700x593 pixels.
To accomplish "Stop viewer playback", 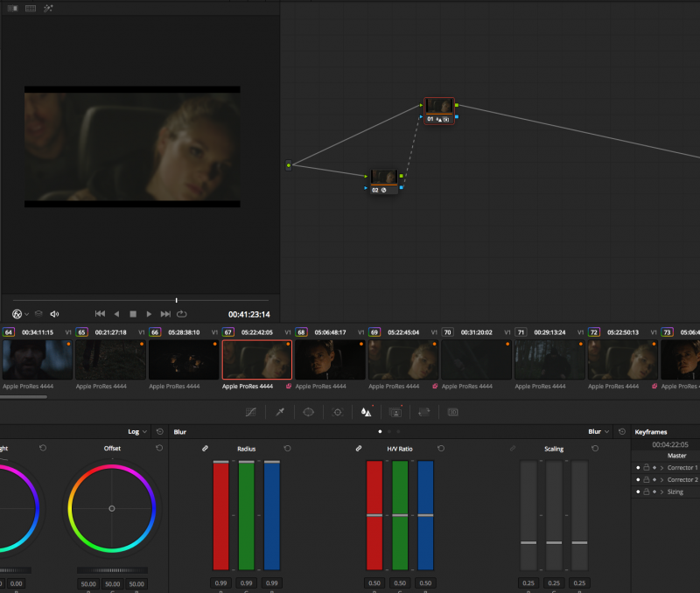I will 133,314.
